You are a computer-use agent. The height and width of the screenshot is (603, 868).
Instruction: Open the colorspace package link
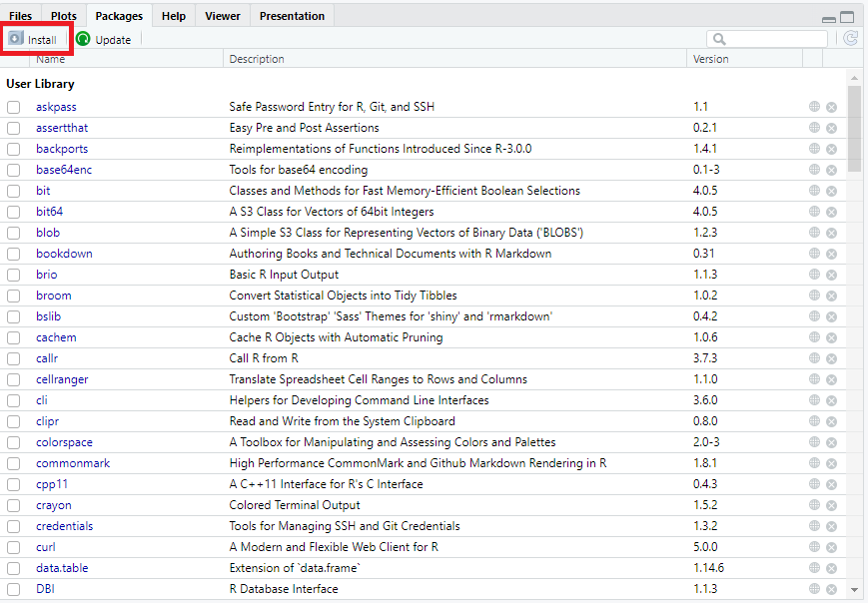[x=66, y=442]
